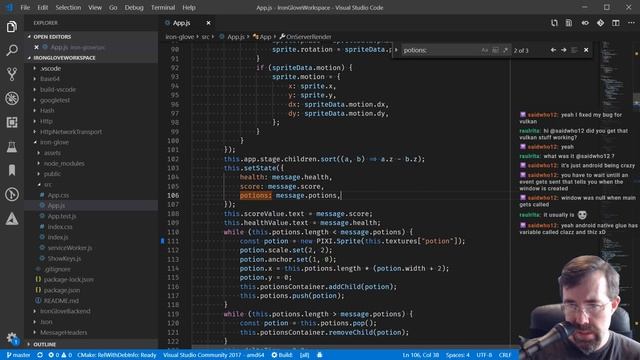Open the Git graph circular icon view
This screenshot has height=360, width=640.
point(12,194)
